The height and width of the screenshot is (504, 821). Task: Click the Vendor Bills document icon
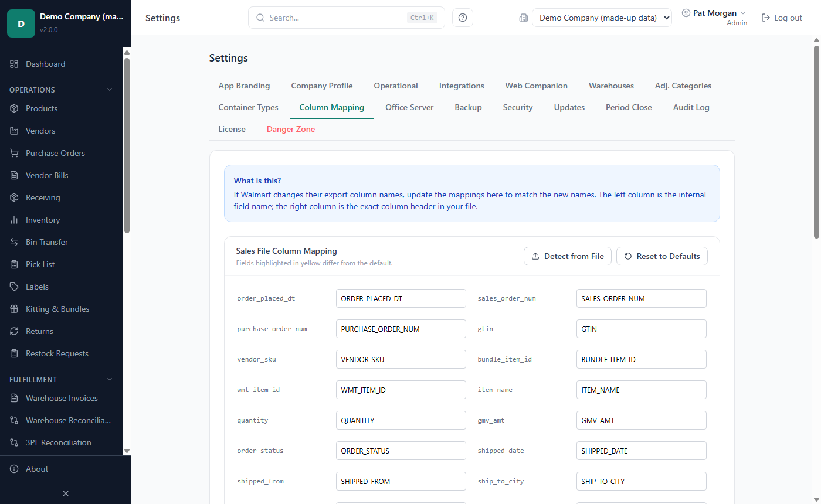[x=14, y=175]
